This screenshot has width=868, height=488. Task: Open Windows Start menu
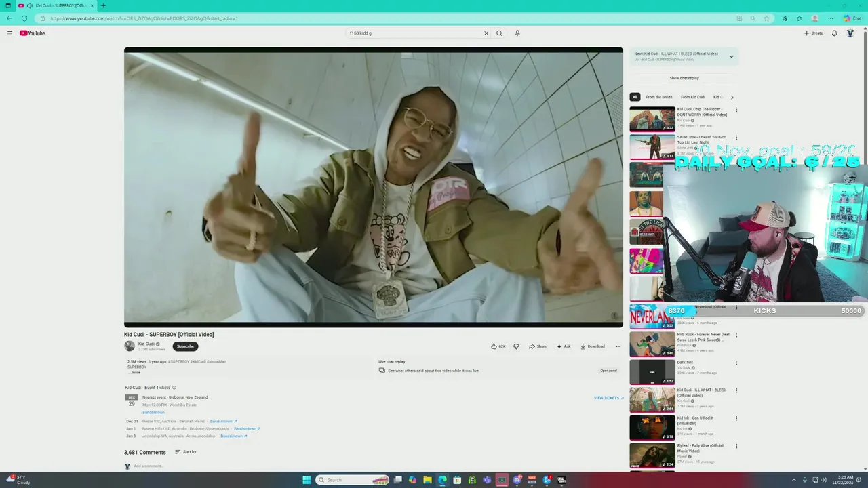(307, 480)
